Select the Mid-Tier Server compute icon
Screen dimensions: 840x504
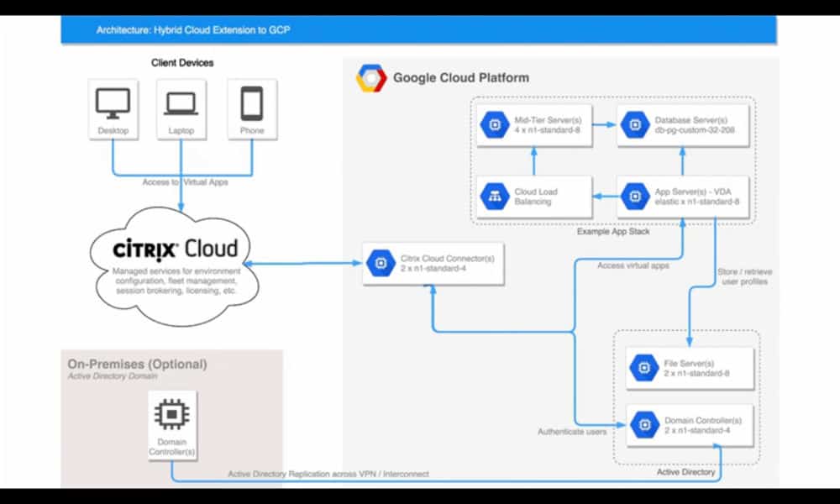click(x=491, y=126)
